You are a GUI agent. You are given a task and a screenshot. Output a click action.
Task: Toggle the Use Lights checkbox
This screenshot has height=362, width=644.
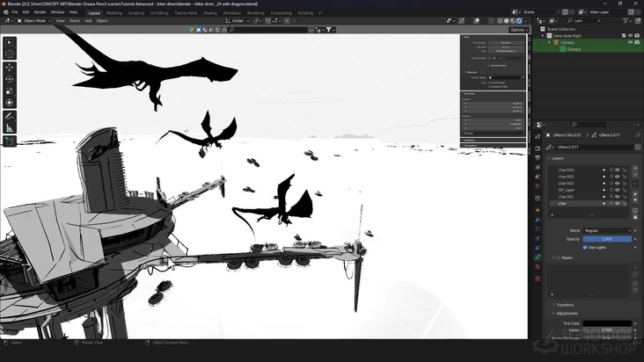[x=586, y=247]
